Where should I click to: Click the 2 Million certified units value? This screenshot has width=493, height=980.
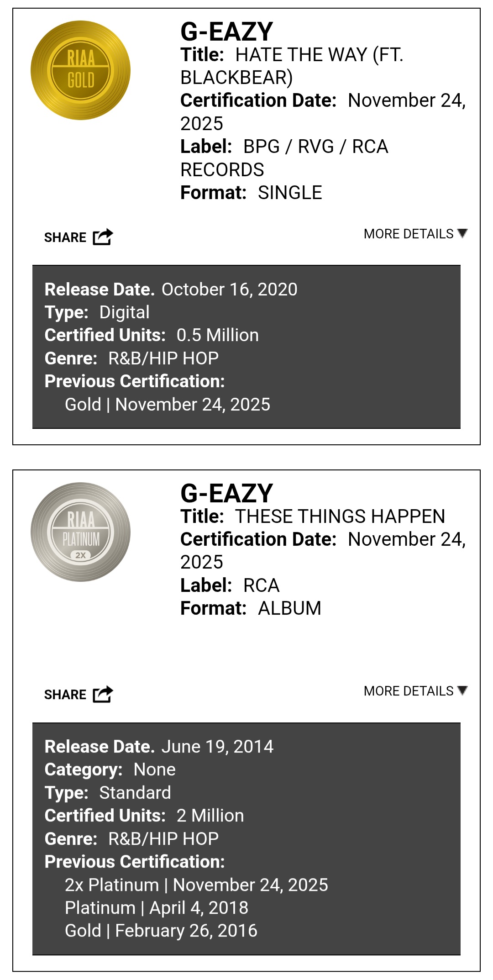[x=210, y=816]
